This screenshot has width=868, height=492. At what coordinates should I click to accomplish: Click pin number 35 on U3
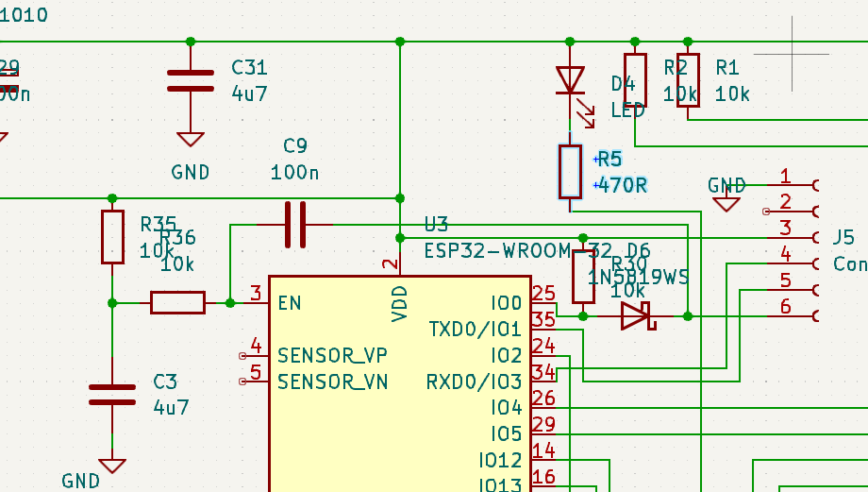click(543, 320)
